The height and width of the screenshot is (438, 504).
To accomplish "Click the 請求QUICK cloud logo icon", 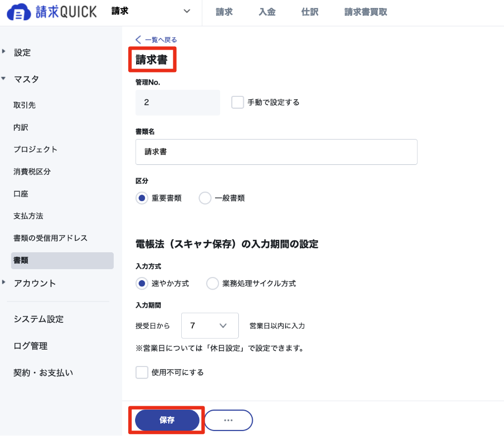I will pyautogui.click(x=19, y=12).
